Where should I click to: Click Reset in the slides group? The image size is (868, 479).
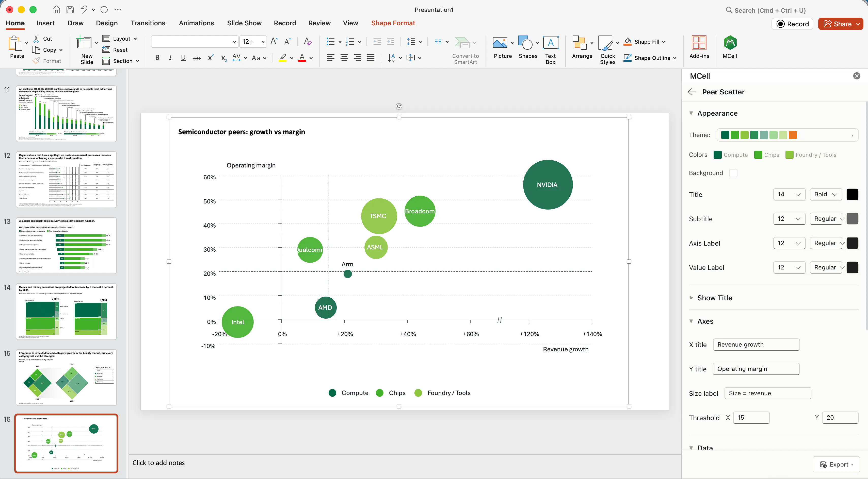coord(115,50)
